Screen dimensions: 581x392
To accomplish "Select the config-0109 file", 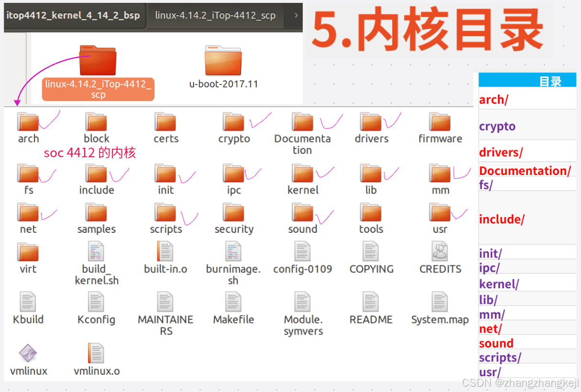I will tap(302, 251).
